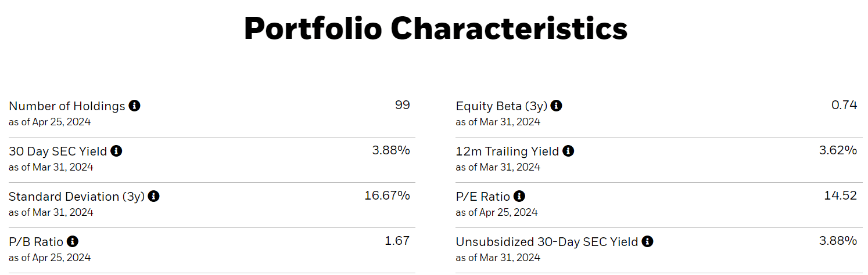Click the 12m Trailing Yield label
The width and height of the screenshot is (868, 275).
[x=507, y=151]
